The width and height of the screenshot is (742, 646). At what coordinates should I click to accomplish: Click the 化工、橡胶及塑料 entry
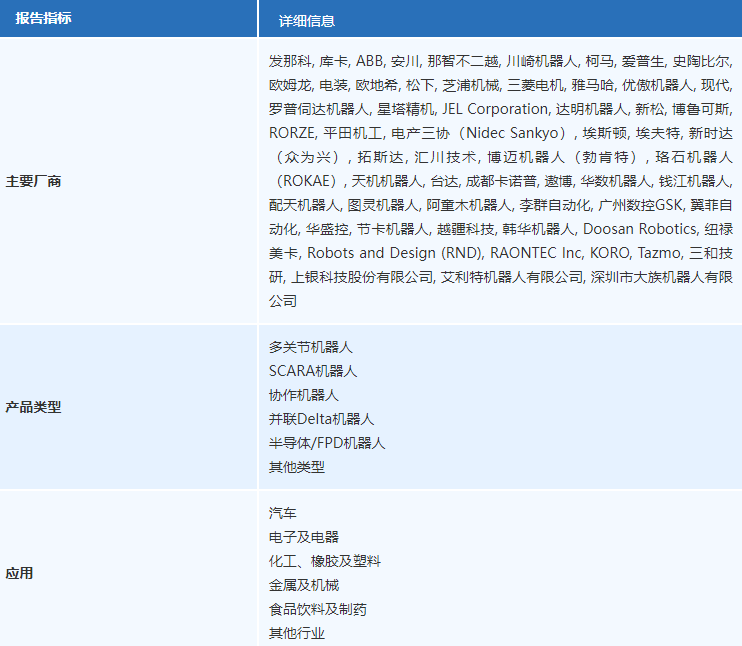point(324,561)
